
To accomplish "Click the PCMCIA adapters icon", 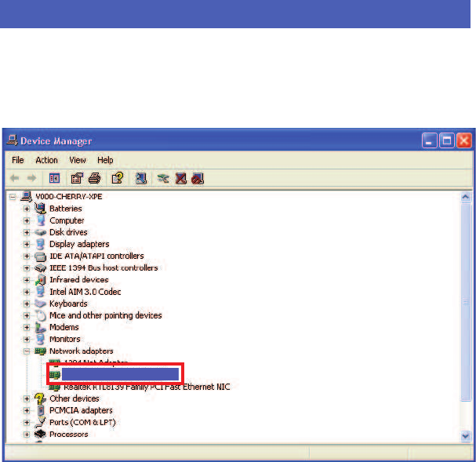I will (41, 410).
